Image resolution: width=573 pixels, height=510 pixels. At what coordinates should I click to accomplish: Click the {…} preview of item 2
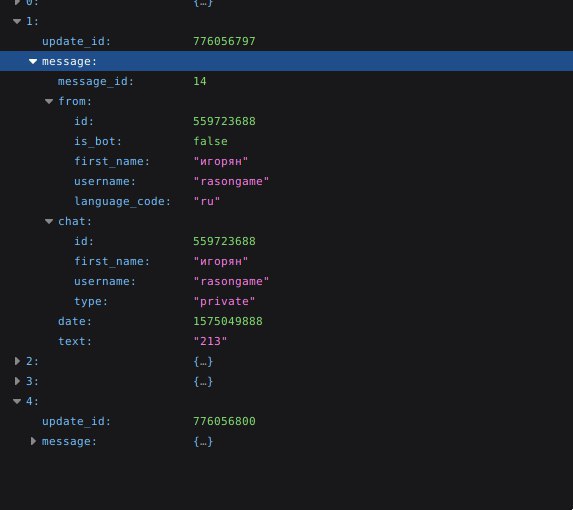[203, 361]
